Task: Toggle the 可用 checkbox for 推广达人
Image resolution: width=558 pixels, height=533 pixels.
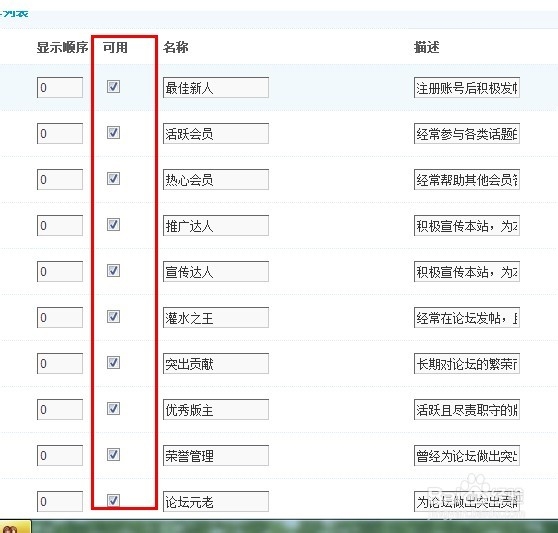Action: (113, 225)
